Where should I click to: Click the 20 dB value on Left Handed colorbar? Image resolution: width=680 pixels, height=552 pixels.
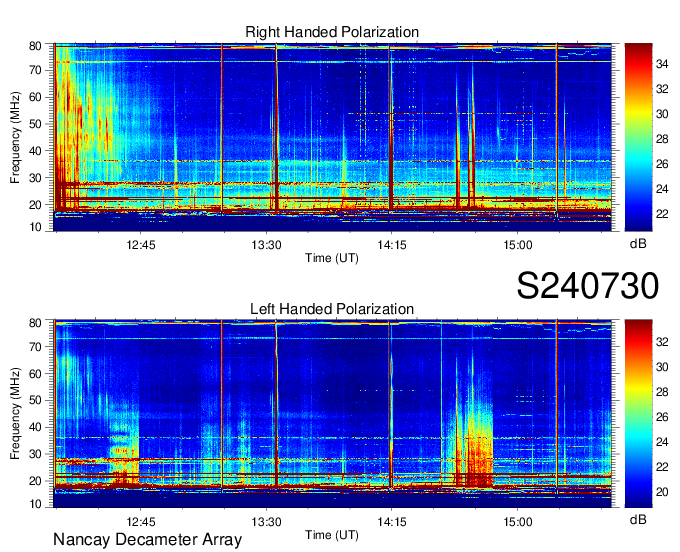click(x=662, y=492)
